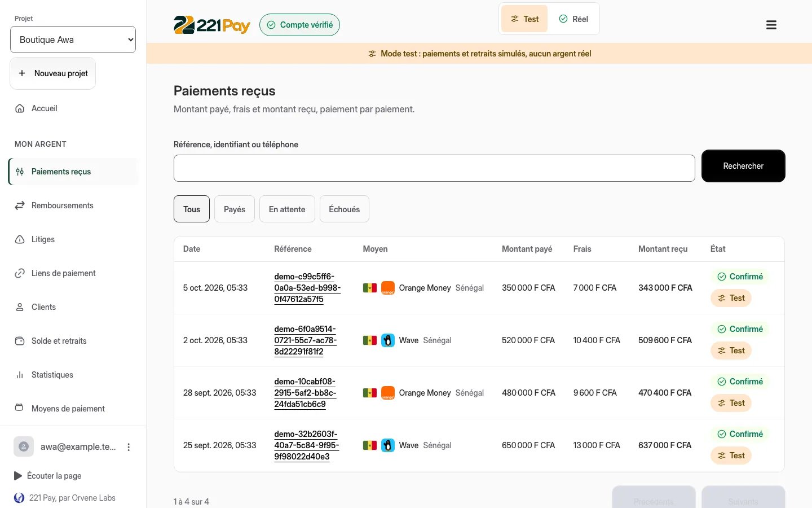Screen dimensions: 812x508
Task: Click Test badge in 25 sept. row
Action: pos(731,456)
